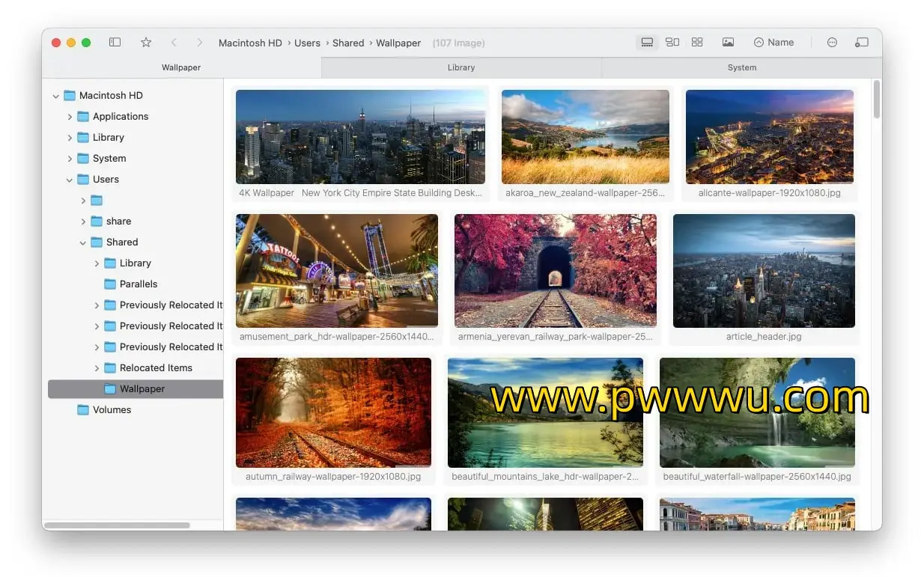
Task: Expand the Relocated Items folder
Action: pyautogui.click(x=97, y=368)
